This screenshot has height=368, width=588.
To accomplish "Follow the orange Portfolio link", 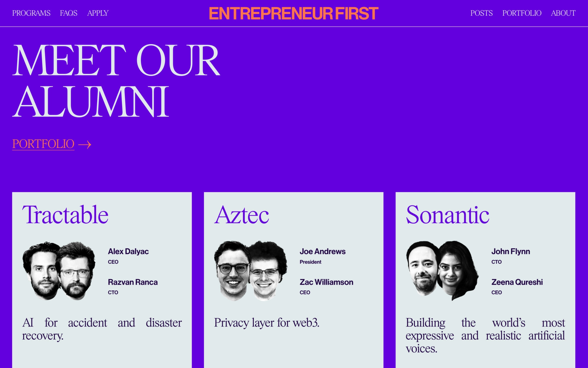I will (x=43, y=144).
